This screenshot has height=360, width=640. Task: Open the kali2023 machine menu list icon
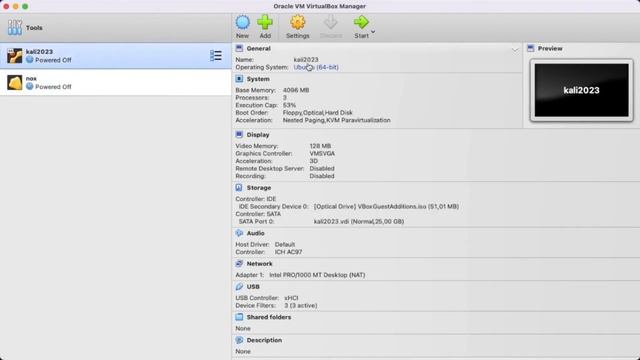(216, 56)
